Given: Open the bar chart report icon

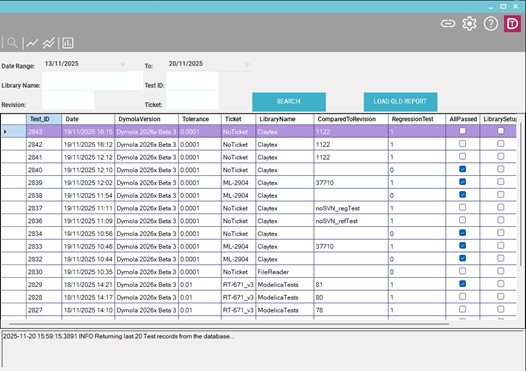Looking at the screenshot, I should pos(68,43).
